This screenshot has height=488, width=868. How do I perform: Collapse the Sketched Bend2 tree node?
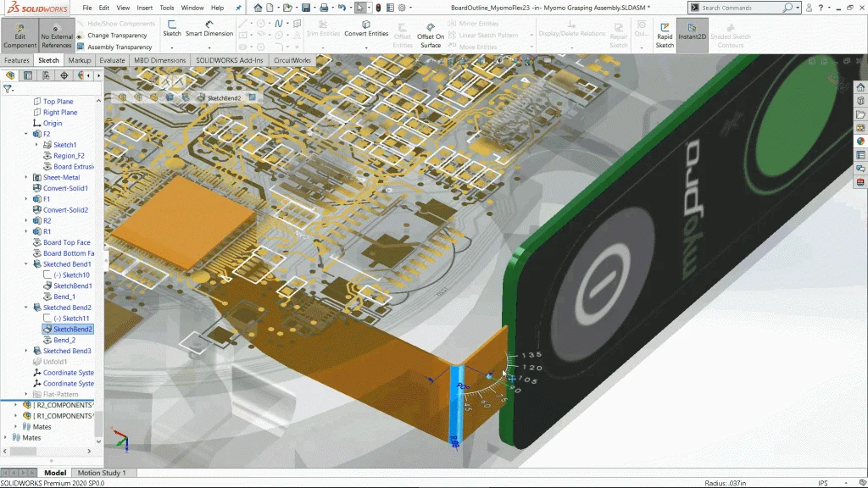click(26, 308)
